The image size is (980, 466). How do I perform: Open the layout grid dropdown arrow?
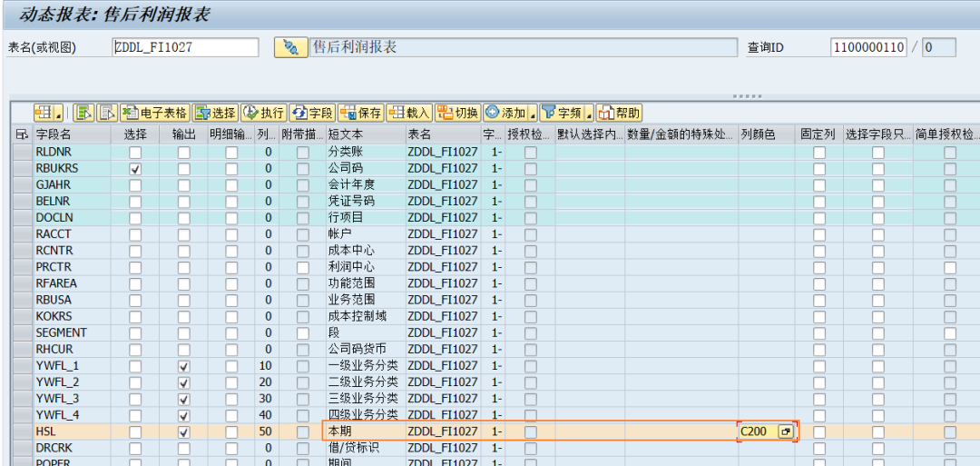(59, 113)
